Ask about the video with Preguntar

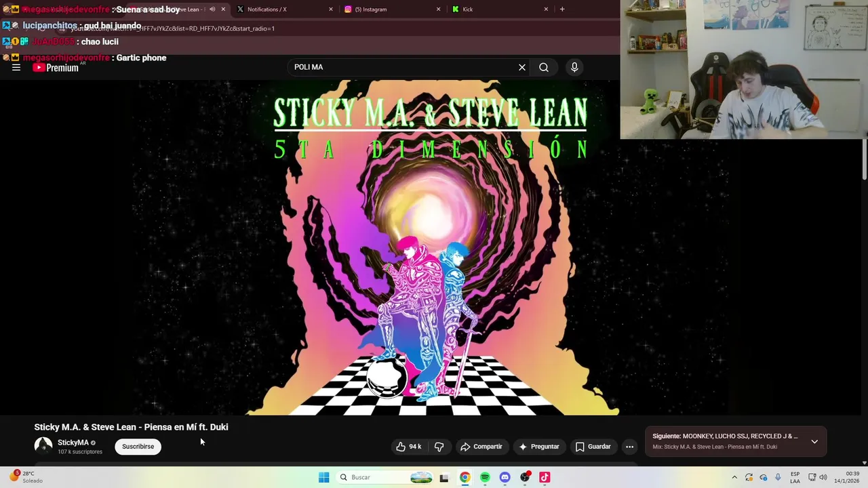[x=539, y=447]
